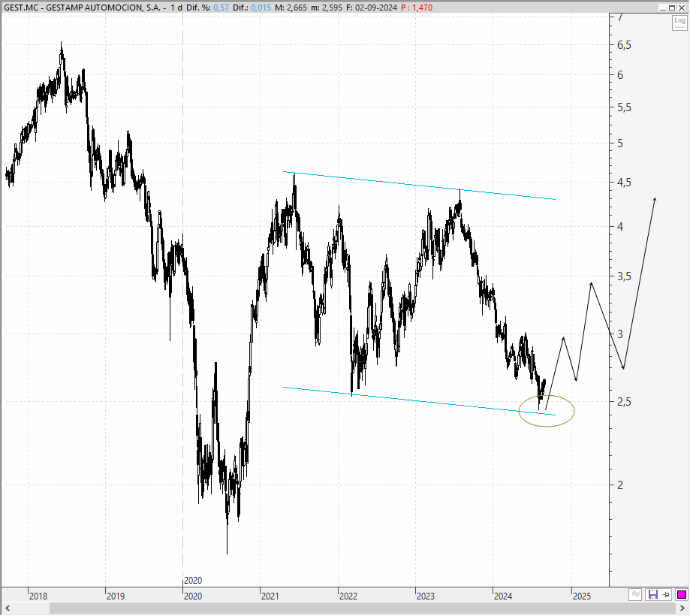The width and height of the screenshot is (690, 616).
Task: Click the red P: 1,470 value
Action: (x=416, y=8)
